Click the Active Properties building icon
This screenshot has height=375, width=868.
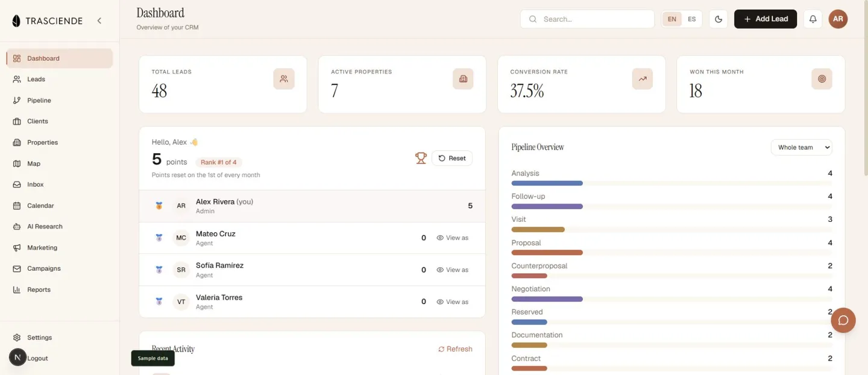[463, 79]
